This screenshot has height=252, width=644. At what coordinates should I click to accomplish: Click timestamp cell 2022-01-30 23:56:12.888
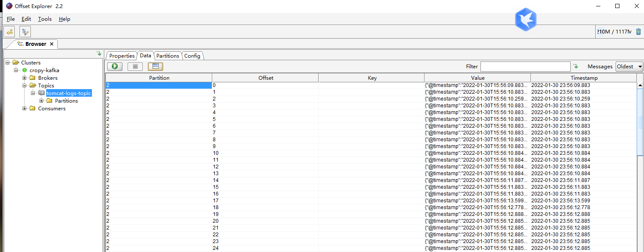[x=584, y=214]
